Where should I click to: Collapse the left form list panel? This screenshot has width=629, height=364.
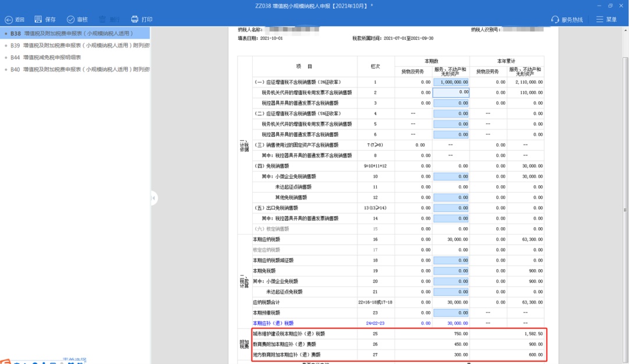click(153, 198)
